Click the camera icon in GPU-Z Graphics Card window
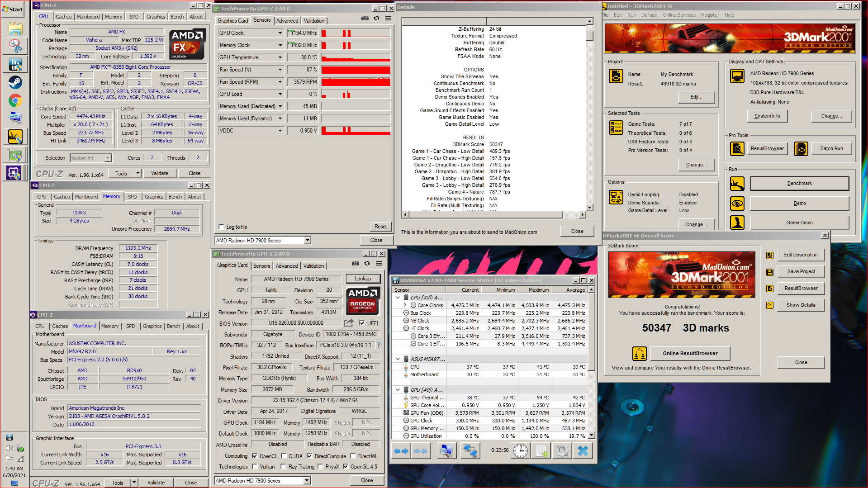Viewport: 868px width, 488px height. 356,264
